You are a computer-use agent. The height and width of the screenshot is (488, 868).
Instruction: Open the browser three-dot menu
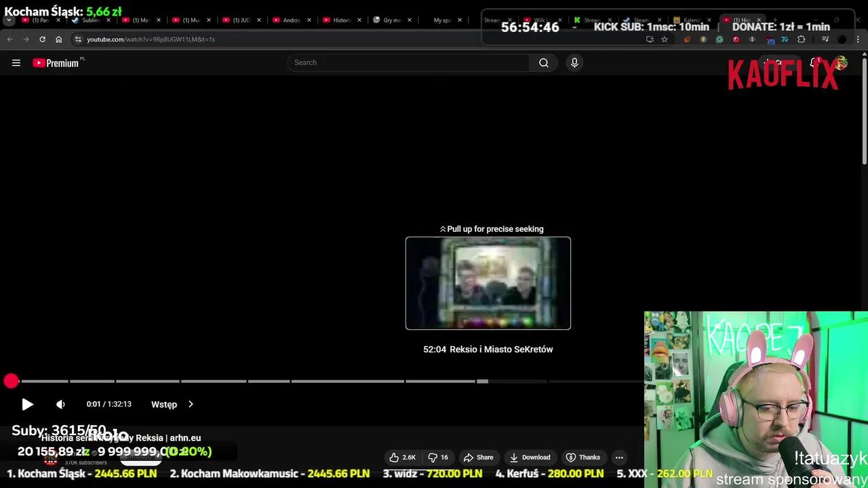pyautogui.click(x=858, y=39)
